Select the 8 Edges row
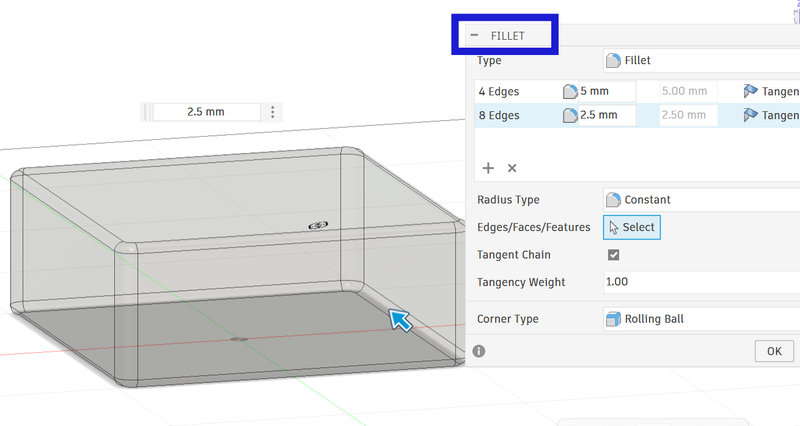The width and height of the screenshot is (800, 426). [637, 115]
